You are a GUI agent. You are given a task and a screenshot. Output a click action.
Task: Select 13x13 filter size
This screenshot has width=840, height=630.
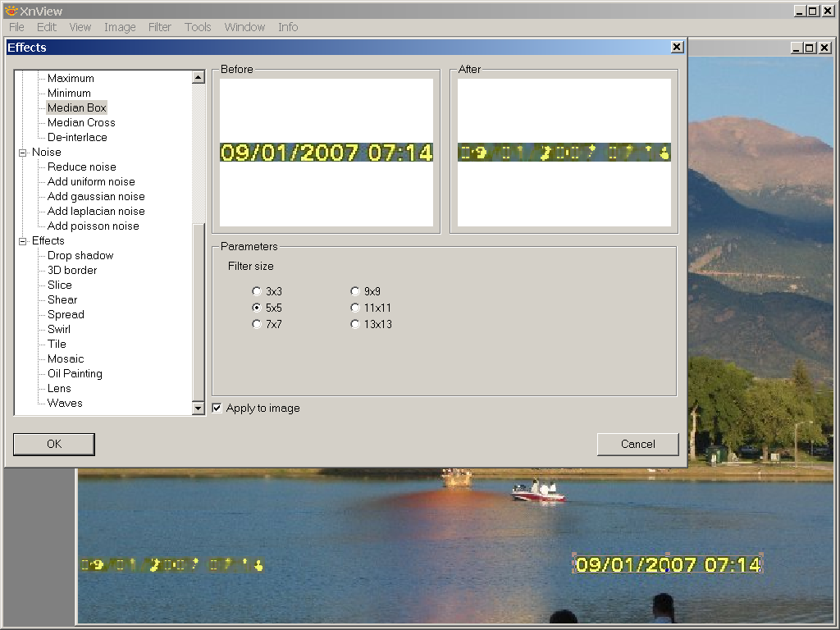pos(354,324)
